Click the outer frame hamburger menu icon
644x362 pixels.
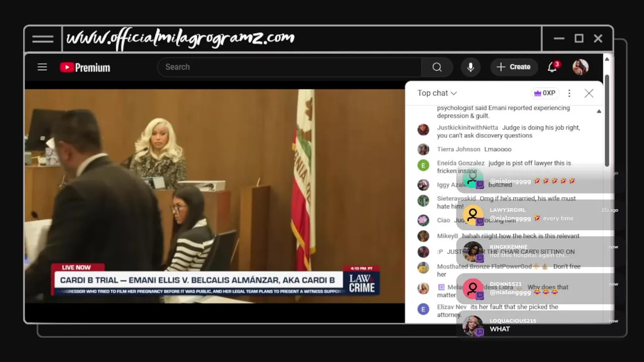click(43, 39)
